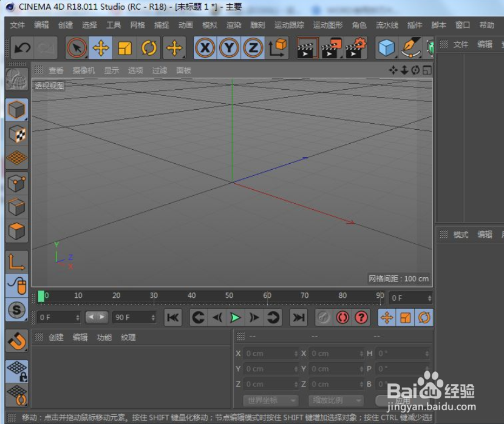Viewport: 504px width, 424px height.
Task: Go to end of animation
Action: point(299,318)
